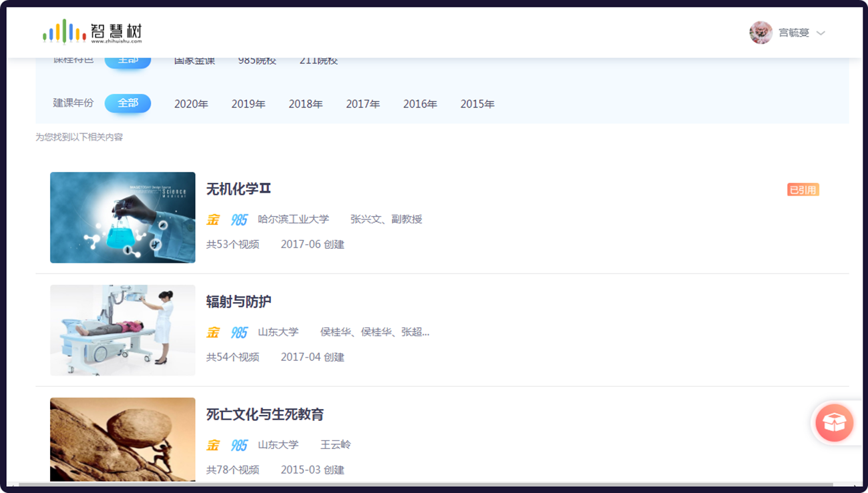
Task: Click the 无机化学Ⅱ course thumbnail
Action: tap(122, 217)
